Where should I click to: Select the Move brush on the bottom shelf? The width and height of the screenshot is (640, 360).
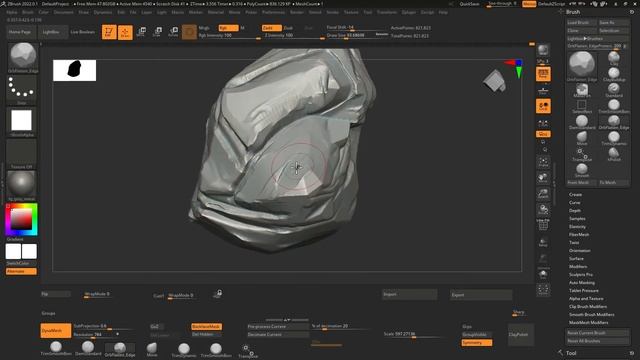[152, 350]
